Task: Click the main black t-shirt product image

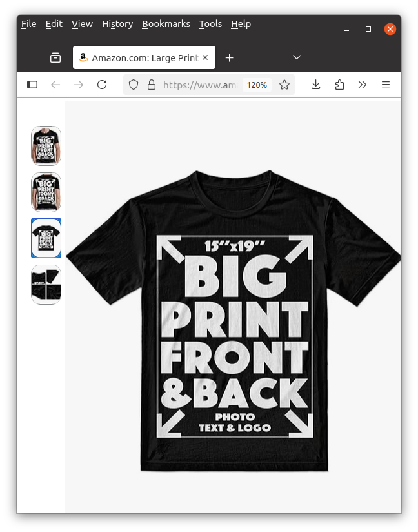Action: (x=234, y=321)
